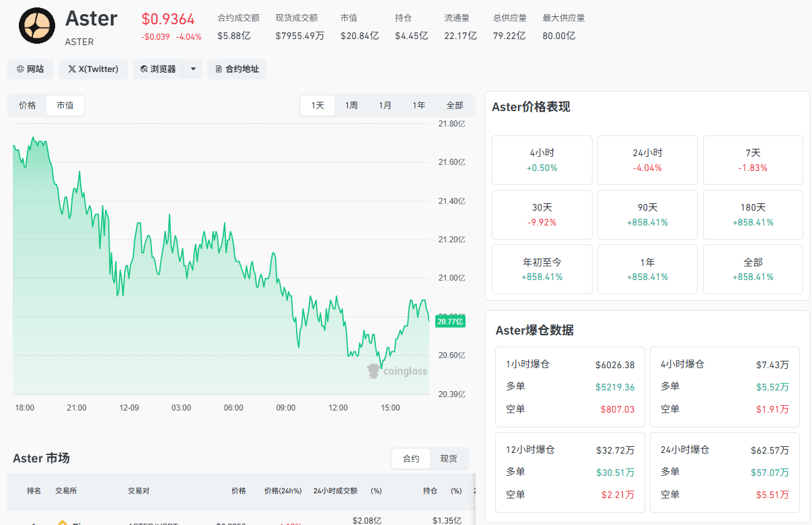Image resolution: width=812 pixels, height=525 pixels.
Task: Sort the table by 价格(24h%) column
Action: [x=283, y=491]
